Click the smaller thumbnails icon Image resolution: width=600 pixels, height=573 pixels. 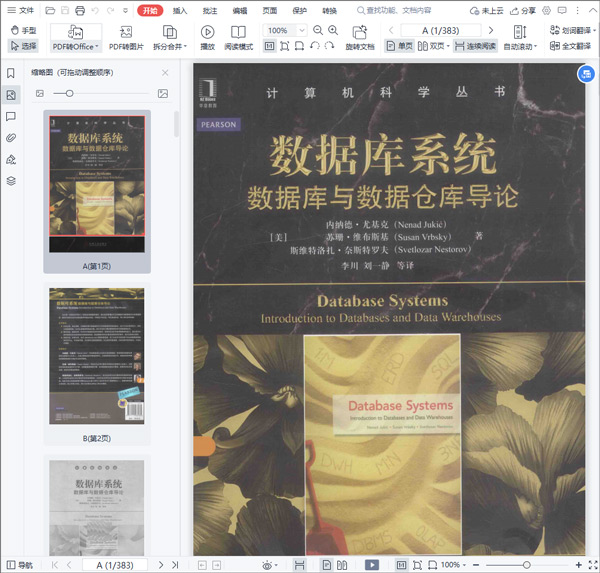pyautogui.click(x=40, y=93)
